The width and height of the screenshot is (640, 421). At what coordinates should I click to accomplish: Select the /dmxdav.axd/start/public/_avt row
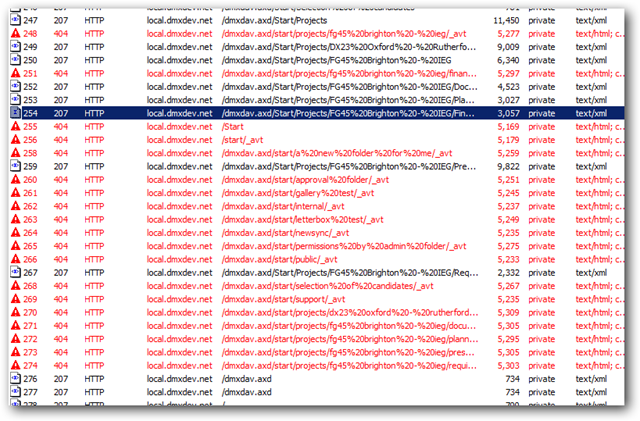(280, 259)
